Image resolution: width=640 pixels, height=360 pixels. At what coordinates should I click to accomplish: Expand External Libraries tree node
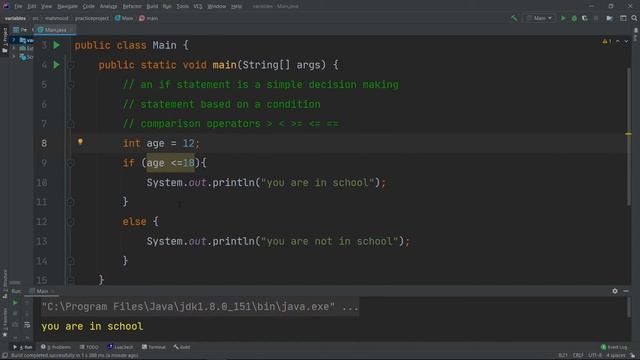pyautogui.click(x=14, y=48)
